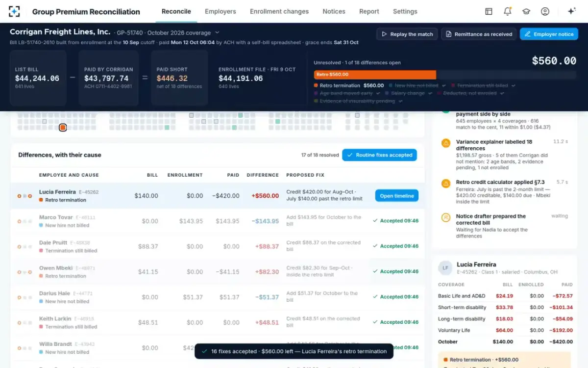Open timeline for Lucia Ferreira
The width and height of the screenshot is (588, 368).
click(x=397, y=196)
